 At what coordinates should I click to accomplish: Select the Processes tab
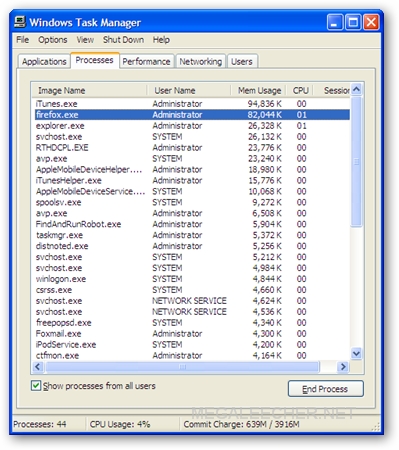click(95, 60)
